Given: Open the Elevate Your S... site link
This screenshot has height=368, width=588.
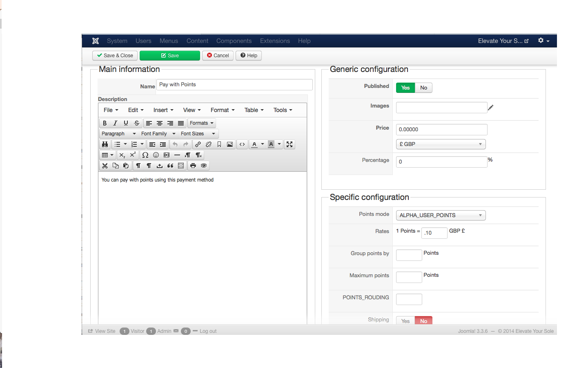Looking at the screenshot, I should pyautogui.click(x=503, y=41).
